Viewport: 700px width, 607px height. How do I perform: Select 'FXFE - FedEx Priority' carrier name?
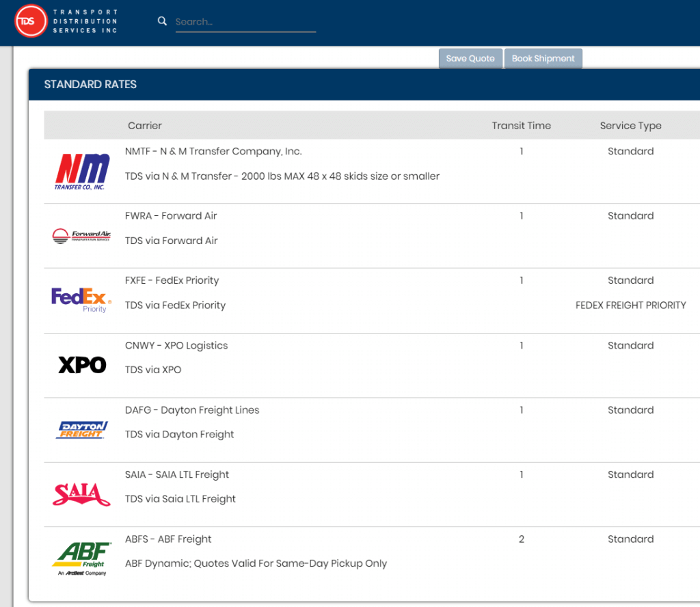[x=172, y=280]
